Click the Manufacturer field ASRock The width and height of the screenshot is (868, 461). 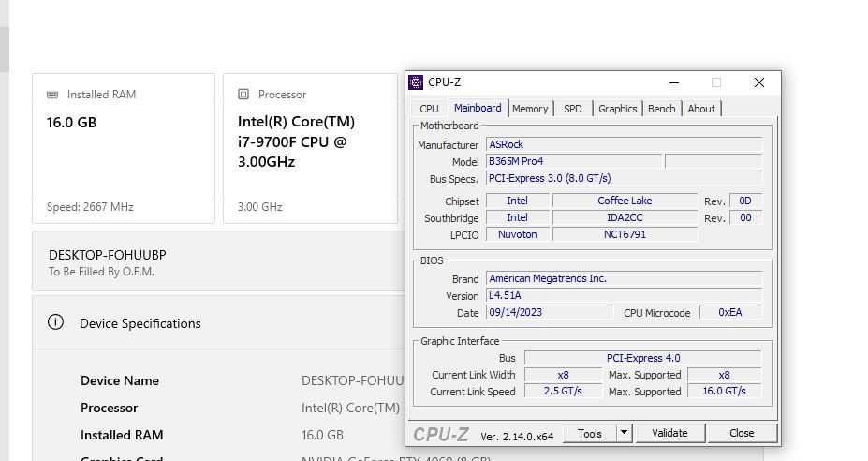[624, 144]
